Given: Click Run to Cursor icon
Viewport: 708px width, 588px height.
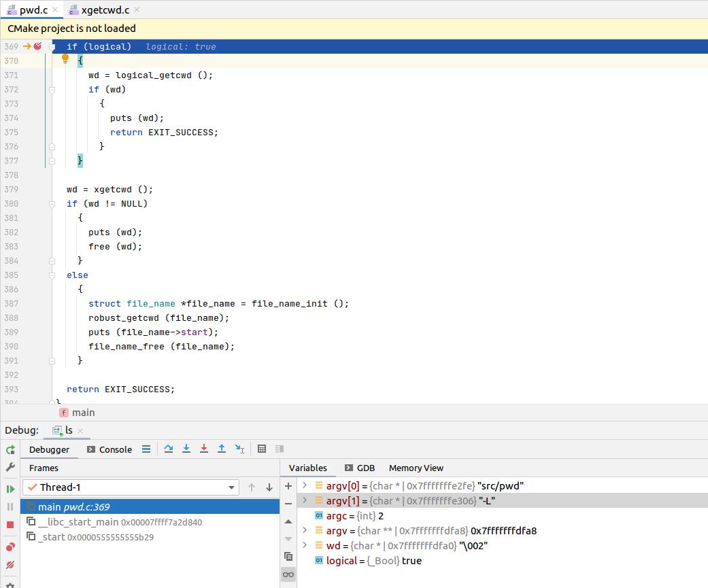Looking at the screenshot, I should pyautogui.click(x=240, y=449).
